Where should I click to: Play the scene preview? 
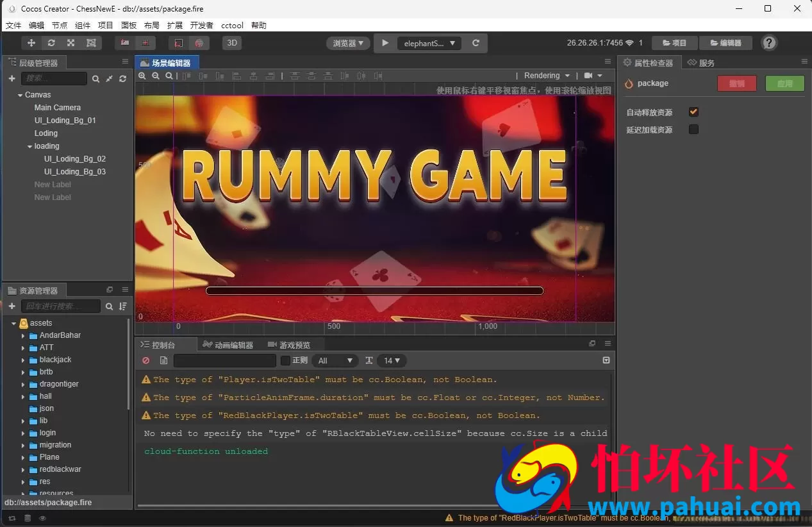(385, 43)
